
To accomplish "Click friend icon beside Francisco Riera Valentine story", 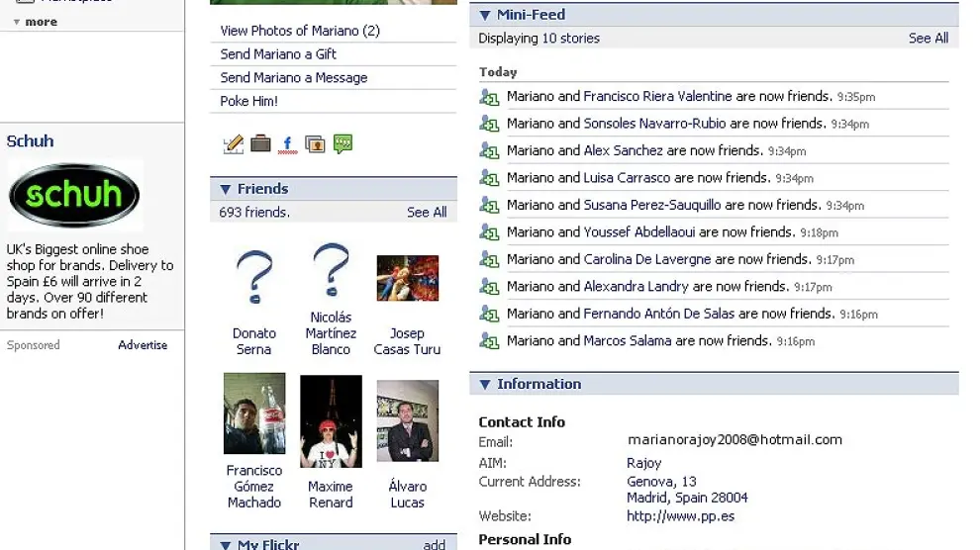I will [489, 97].
